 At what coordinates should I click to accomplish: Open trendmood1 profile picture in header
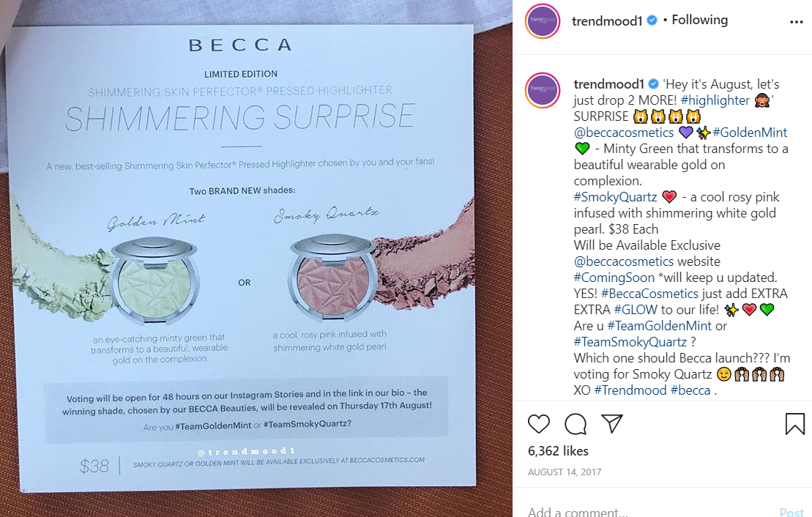[543, 22]
